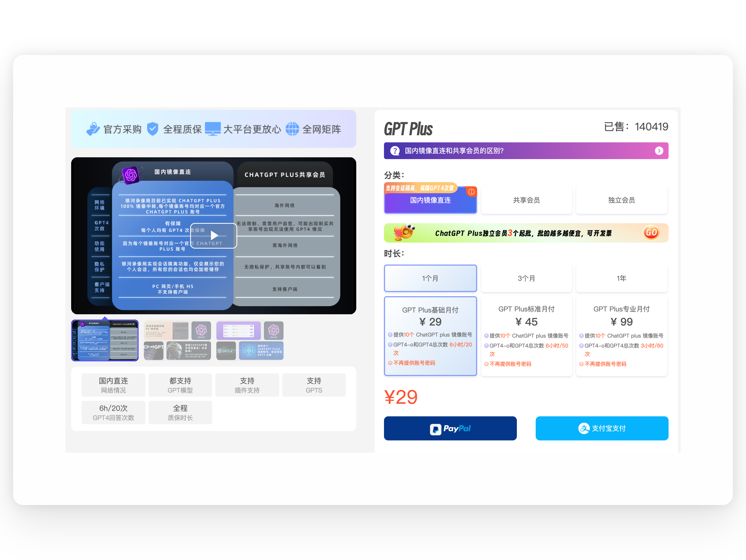
Task: Choose the 3个月 duration
Action: (526, 278)
